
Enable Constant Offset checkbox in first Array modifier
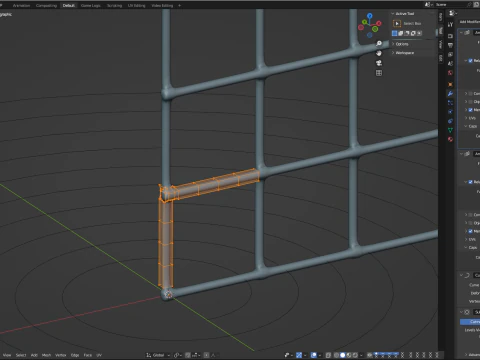pyautogui.click(x=470, y=93)
